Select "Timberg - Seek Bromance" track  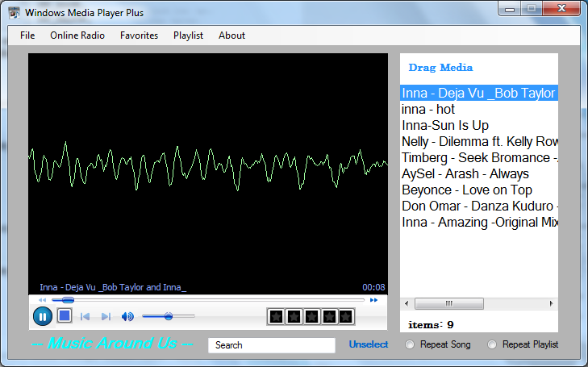coord(479,157)
